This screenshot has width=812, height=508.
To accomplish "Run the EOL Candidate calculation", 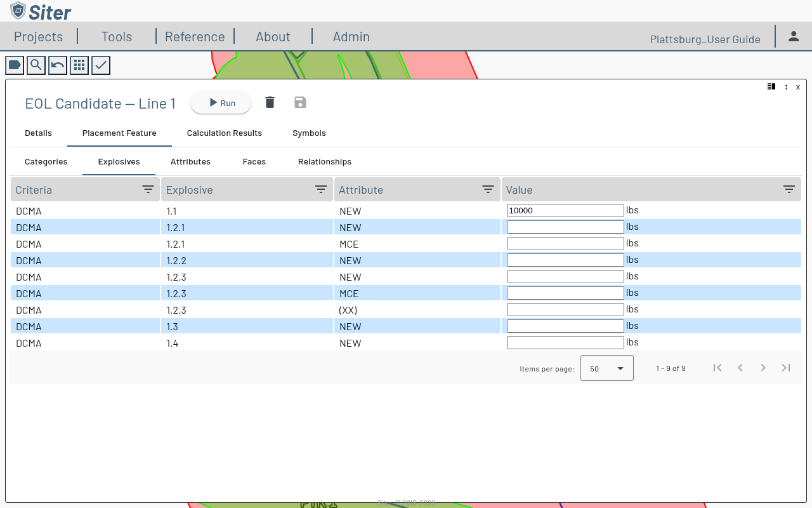I will pyautogui.click(x=221, y=103).
